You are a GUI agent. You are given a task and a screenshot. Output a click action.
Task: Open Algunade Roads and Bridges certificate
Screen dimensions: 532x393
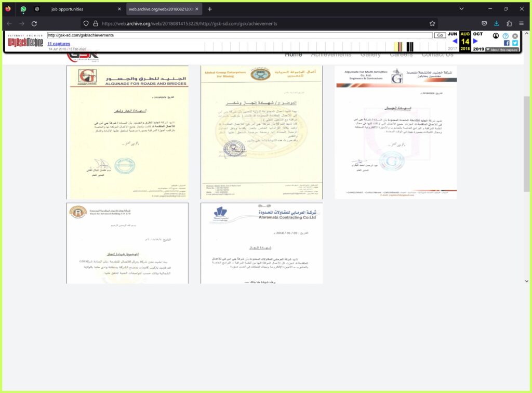coord(127,132)
